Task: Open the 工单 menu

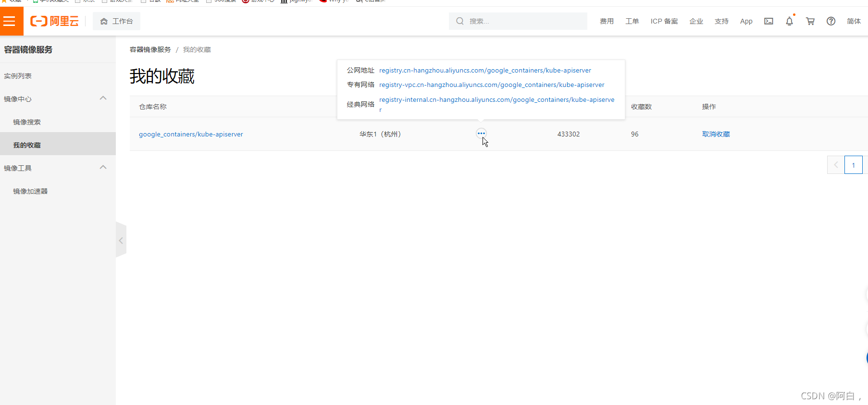Action: (632, 21)
